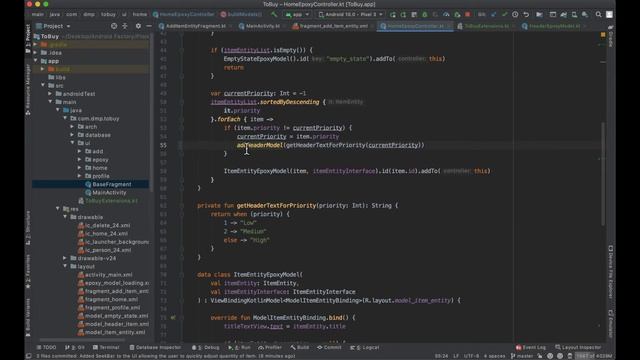The width and height of the screenshot is (640, 360).
Task: Open Build tool window at bottom
Action: [300, 347]
